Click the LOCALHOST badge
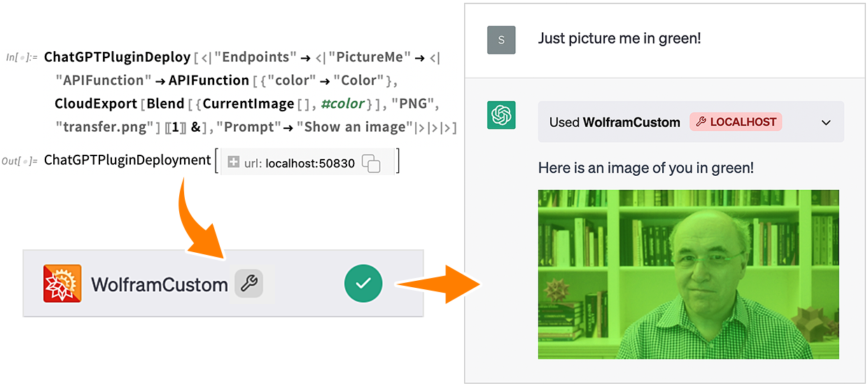This screenshot has width=868, height=388. pyautogui.click(x=736, y=122)
